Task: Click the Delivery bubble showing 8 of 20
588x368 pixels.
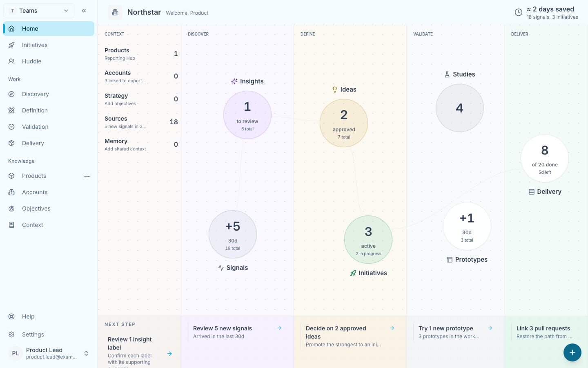Action: pos(545,158)
